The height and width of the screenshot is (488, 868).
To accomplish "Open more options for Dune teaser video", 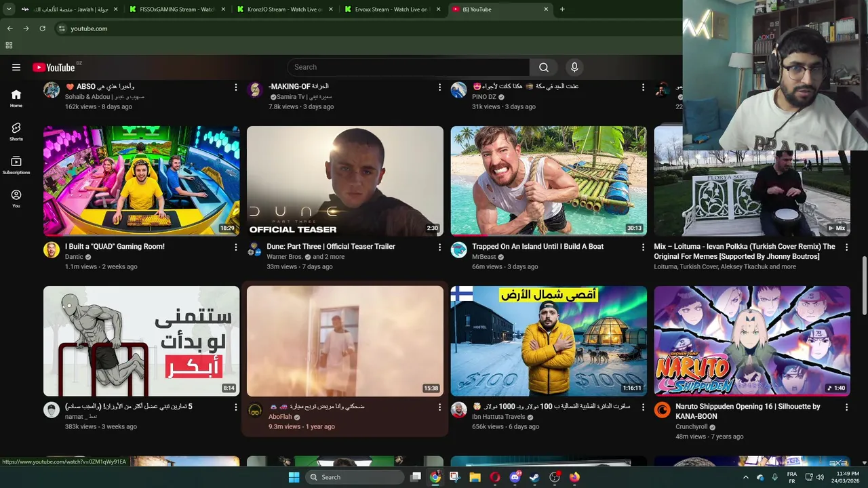I will (439, 247).
